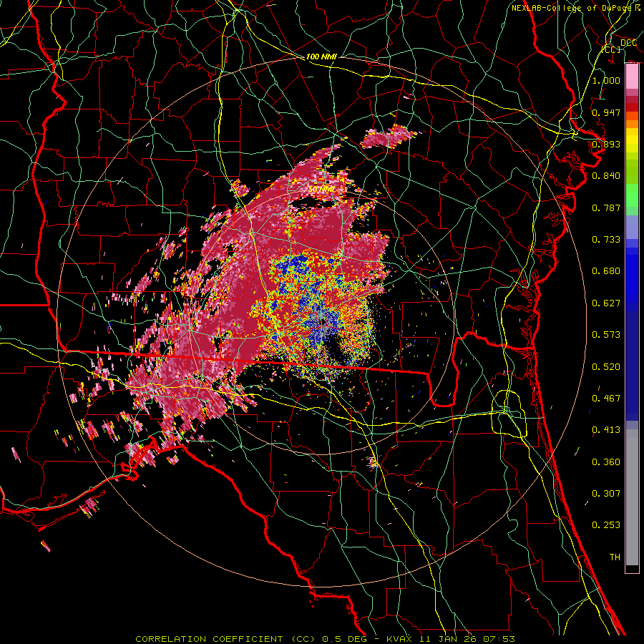Click the 0.413 scale value
The height and width of the screenshot is (644, 644).
(606, 430)
